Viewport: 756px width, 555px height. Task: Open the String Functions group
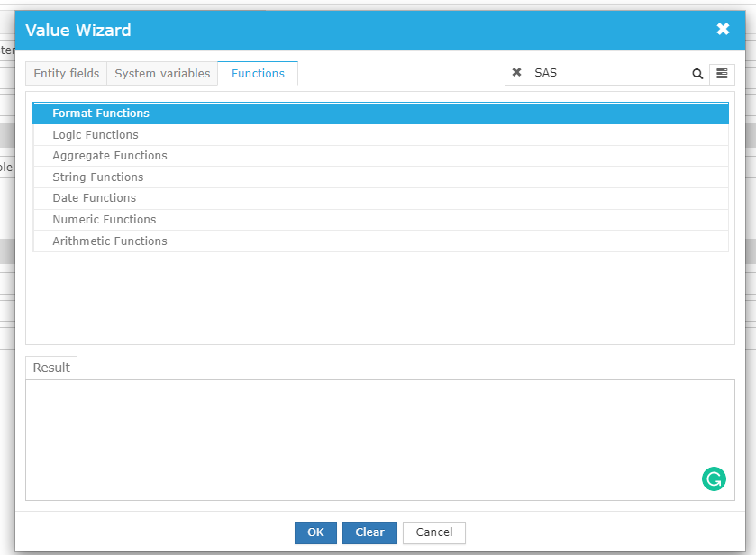pyautogui.click(x=98, y=177)
